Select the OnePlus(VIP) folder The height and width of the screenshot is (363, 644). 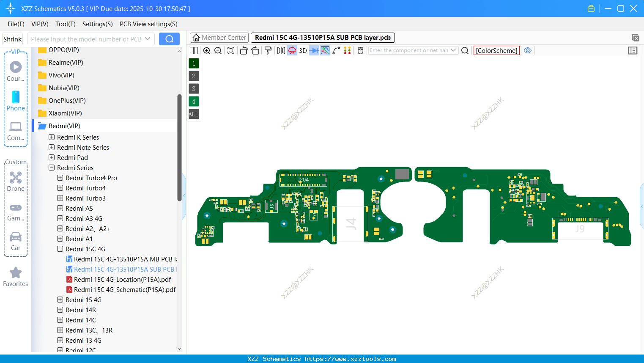point(67,100)
